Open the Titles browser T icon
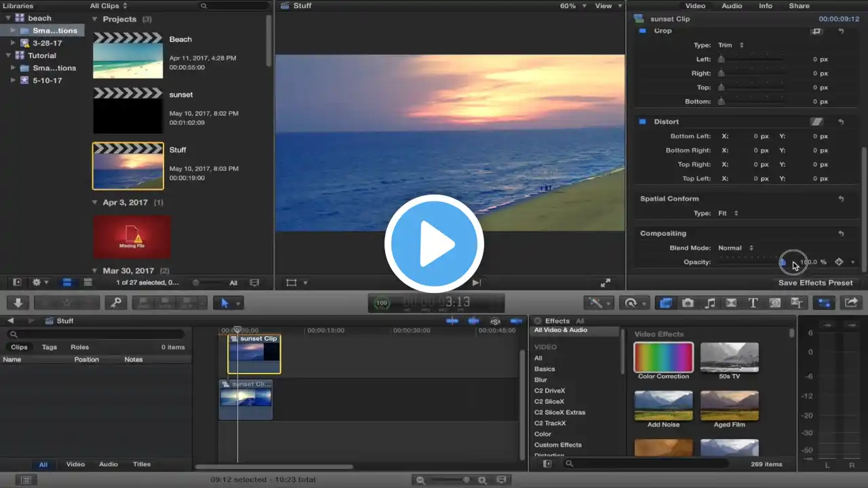 (753, 303)
